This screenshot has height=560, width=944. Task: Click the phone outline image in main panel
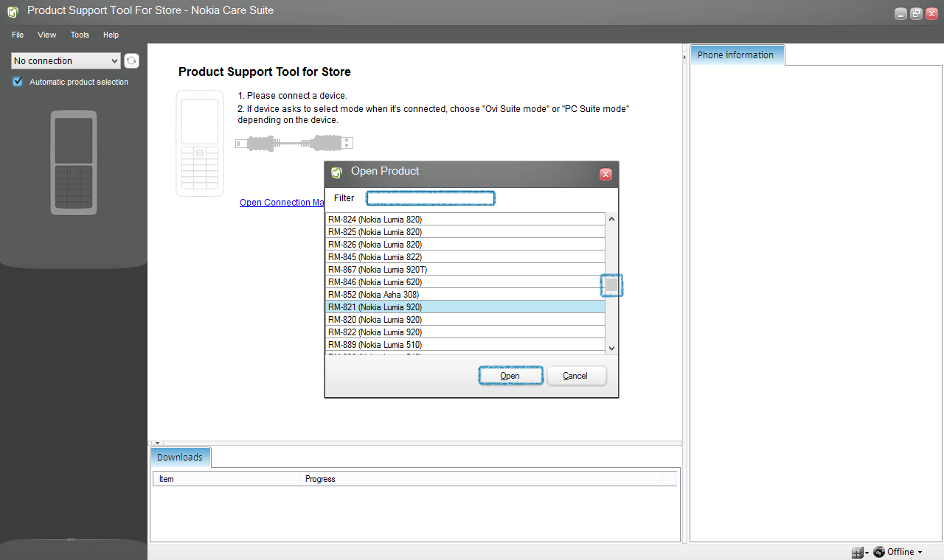tap(200, 143)
